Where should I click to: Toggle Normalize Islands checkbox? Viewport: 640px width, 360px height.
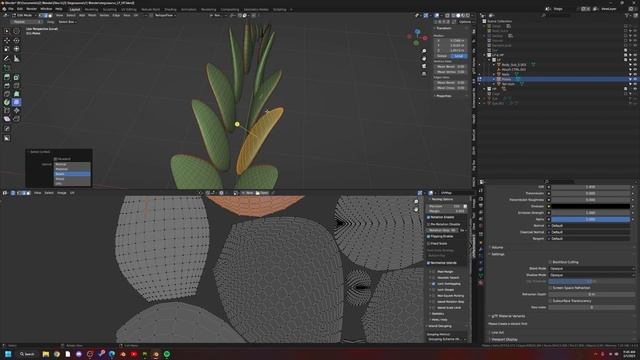pos(429,263)
